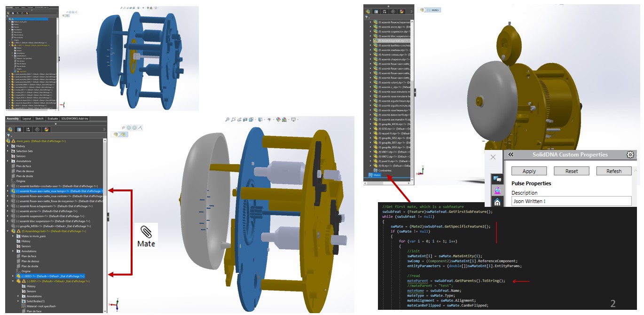
Task: Open the ConfigurationManager panel icon
Action: 28,129
